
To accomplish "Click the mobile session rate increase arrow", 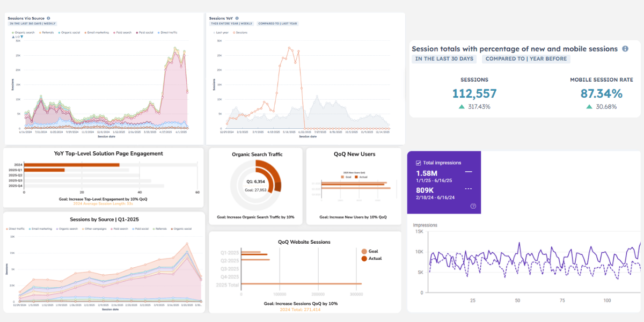I will (x=589, y=106).
